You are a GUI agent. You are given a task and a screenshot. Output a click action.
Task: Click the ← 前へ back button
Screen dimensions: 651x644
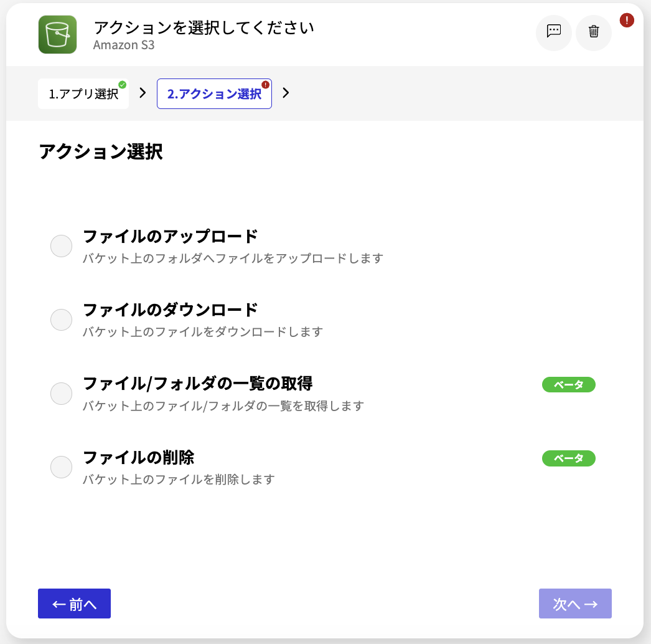(74, 604)
